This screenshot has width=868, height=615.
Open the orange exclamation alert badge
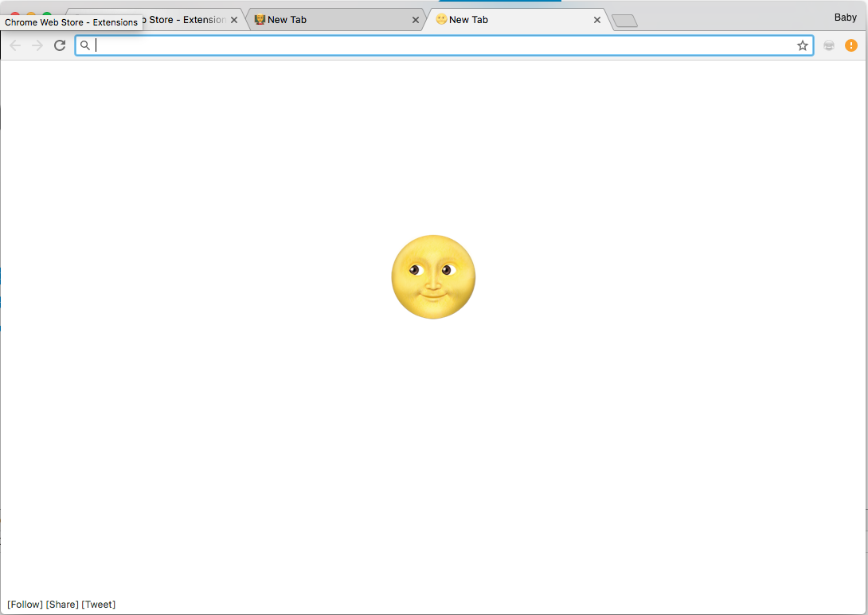pos(851,45)
